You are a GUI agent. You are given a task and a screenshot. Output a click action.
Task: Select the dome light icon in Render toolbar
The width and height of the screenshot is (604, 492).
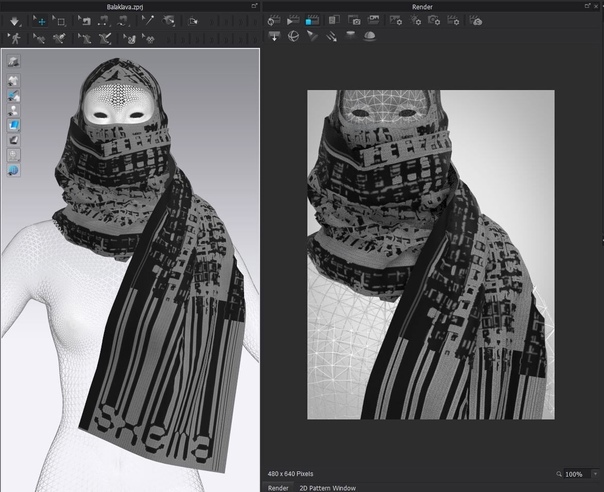point(370,36)
